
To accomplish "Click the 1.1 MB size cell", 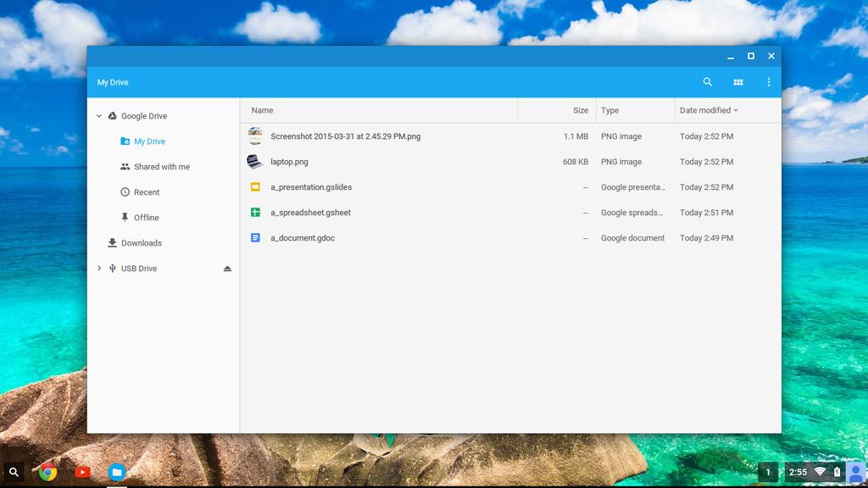I will (576, 136).
